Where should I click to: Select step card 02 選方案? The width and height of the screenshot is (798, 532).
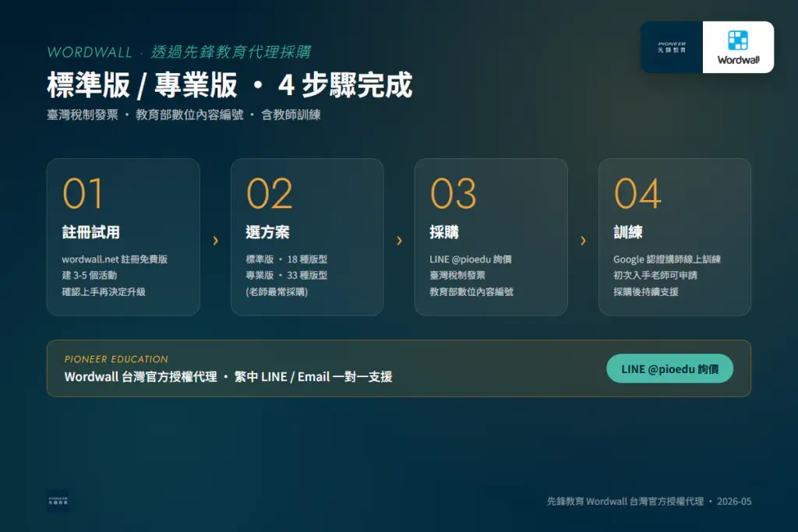pyautogui.click(x=307, y=237)
